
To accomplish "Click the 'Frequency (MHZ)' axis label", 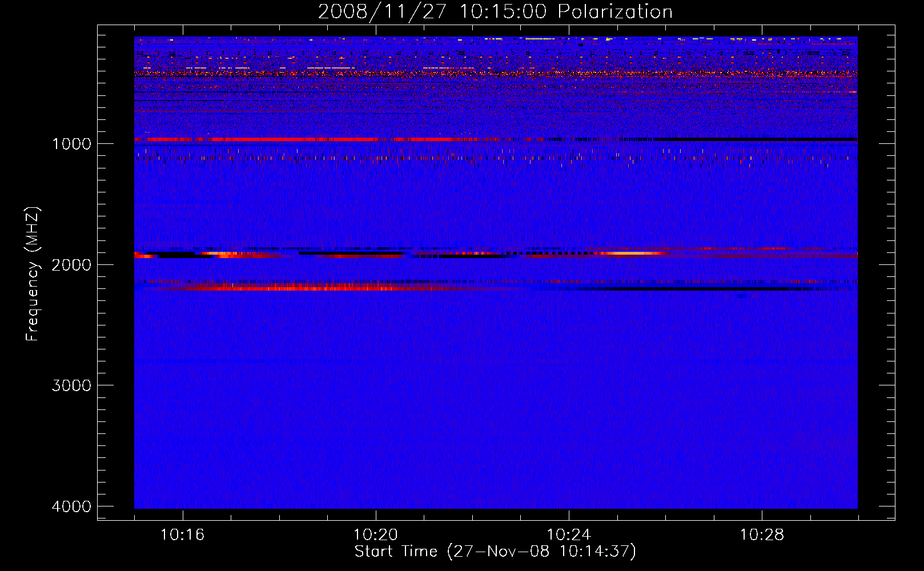I will 33,274.
